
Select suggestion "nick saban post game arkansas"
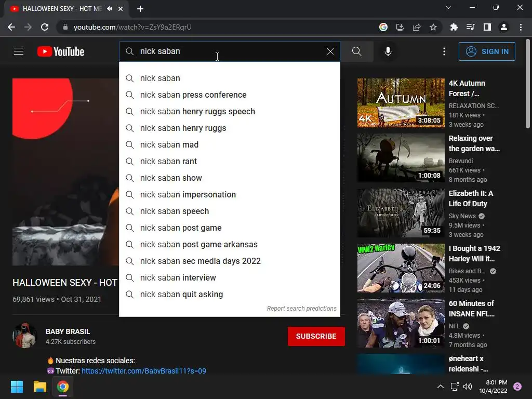click(x=229, y=244)
